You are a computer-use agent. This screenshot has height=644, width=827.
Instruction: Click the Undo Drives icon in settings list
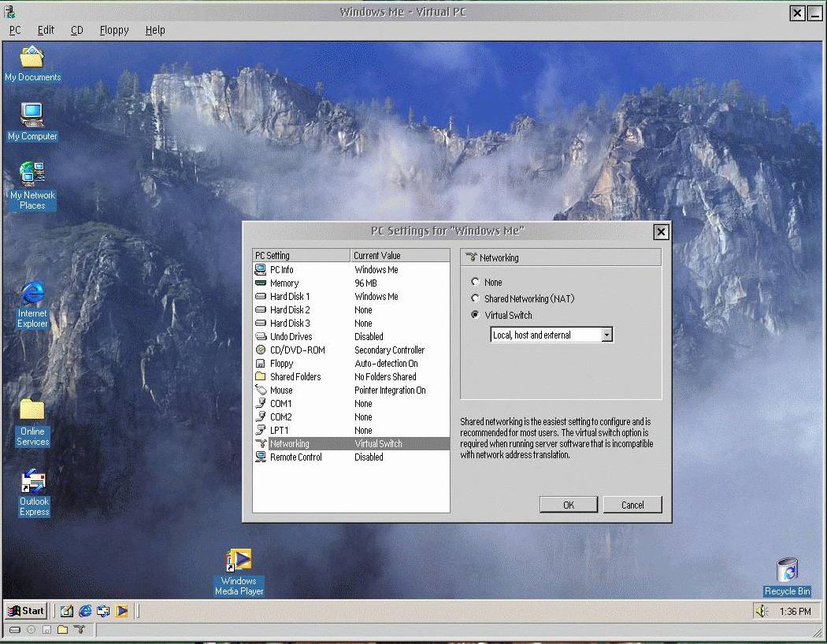(261, 336)
